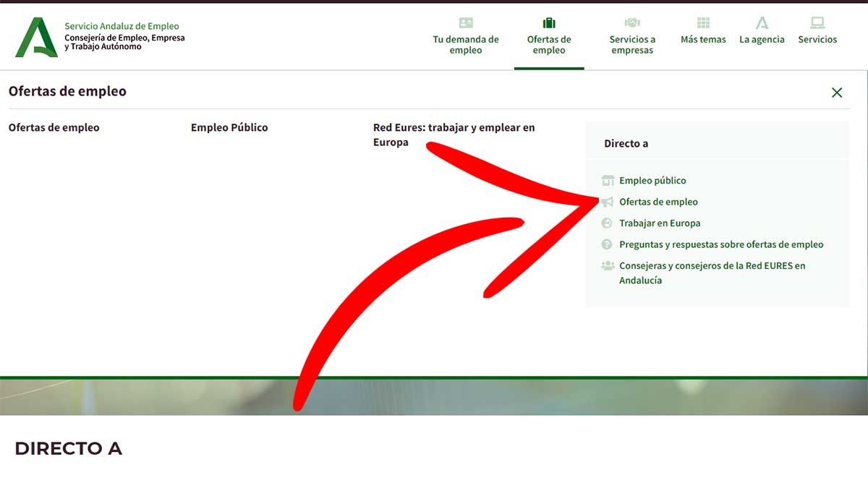Select the active Ofertas de empleo navigation tab
The image size is (868, 488).
pyautogui.click(x=549, y=45)
